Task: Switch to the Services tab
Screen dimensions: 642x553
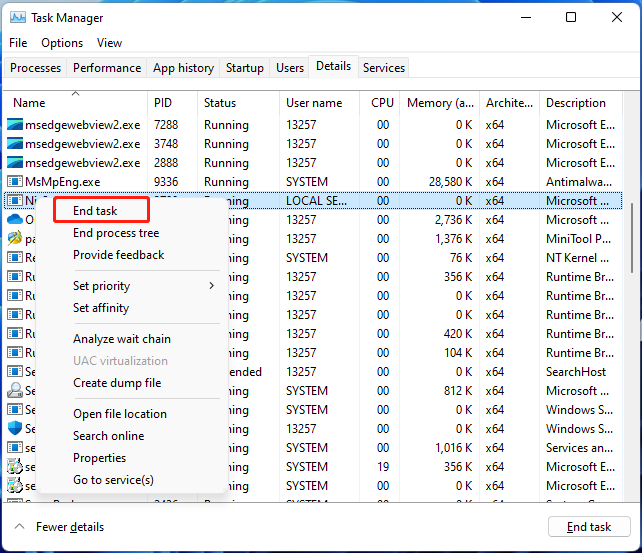Action: 384,68
